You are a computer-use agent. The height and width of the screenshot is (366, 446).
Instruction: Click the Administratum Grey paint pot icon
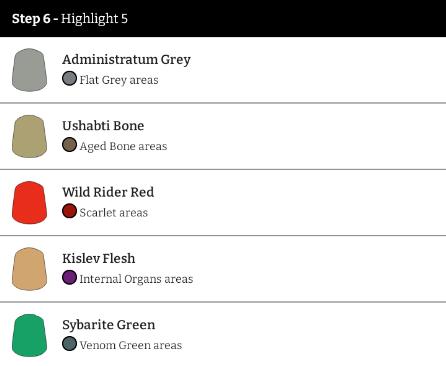coord(29,70)
